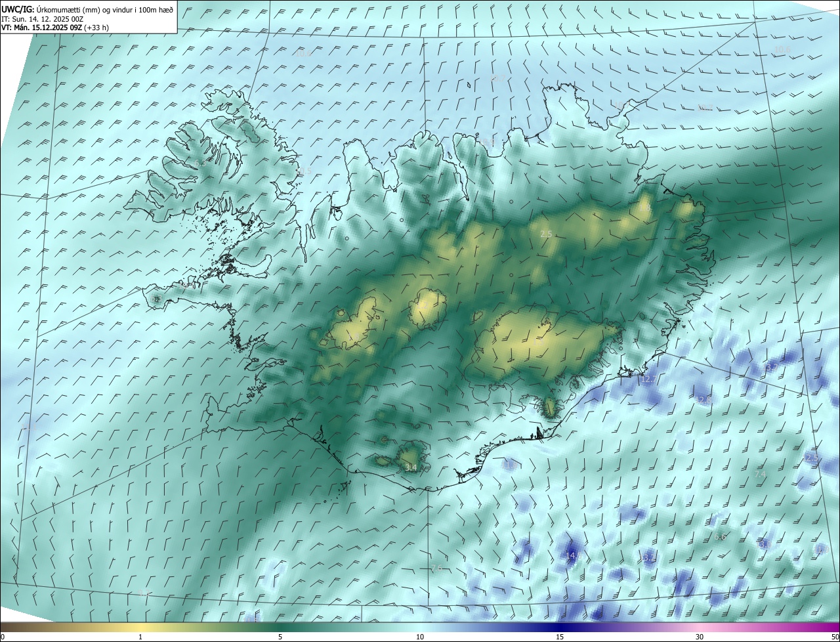Click the '7.6' value south of Iceland
840x642 pixels.
[x=437, y=567]
